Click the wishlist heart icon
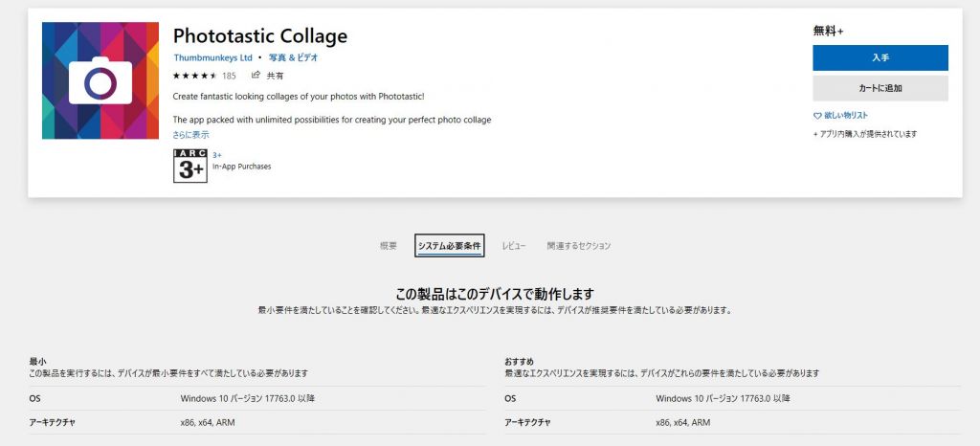The width and height of the screenshot is (980, 446). tap(817, 116)
